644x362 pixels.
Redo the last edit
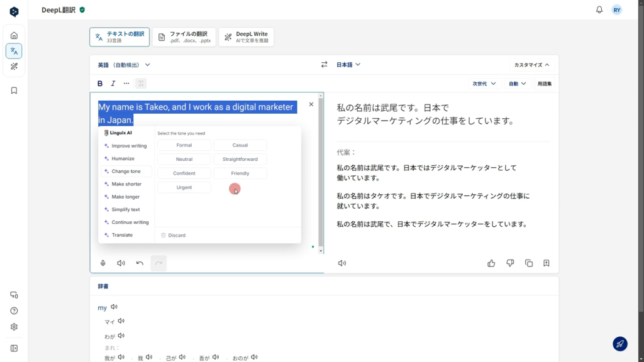point(158,263)
